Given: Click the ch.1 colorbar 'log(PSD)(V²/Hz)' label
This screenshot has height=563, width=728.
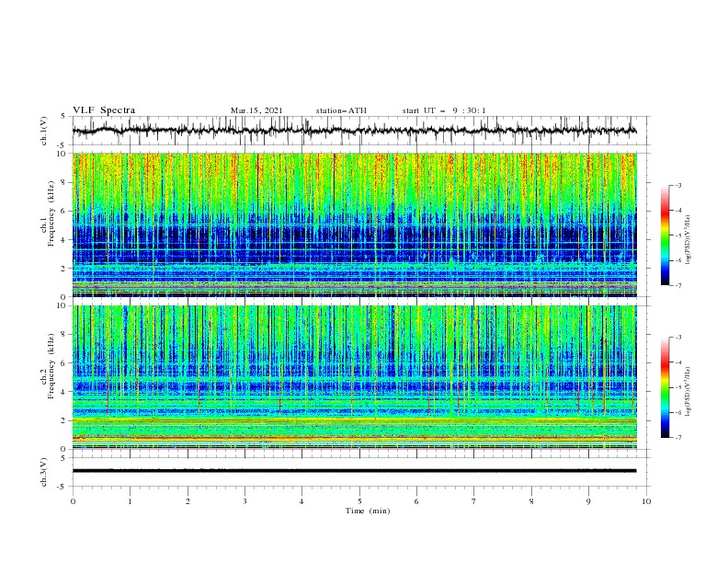Looking at the screenshot, I should (x=688, y=240).
